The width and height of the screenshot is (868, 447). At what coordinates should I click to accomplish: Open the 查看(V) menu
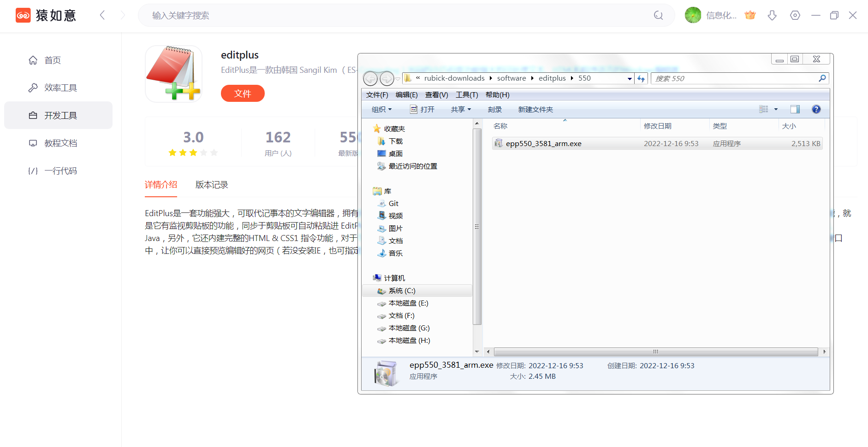(437, 95)
